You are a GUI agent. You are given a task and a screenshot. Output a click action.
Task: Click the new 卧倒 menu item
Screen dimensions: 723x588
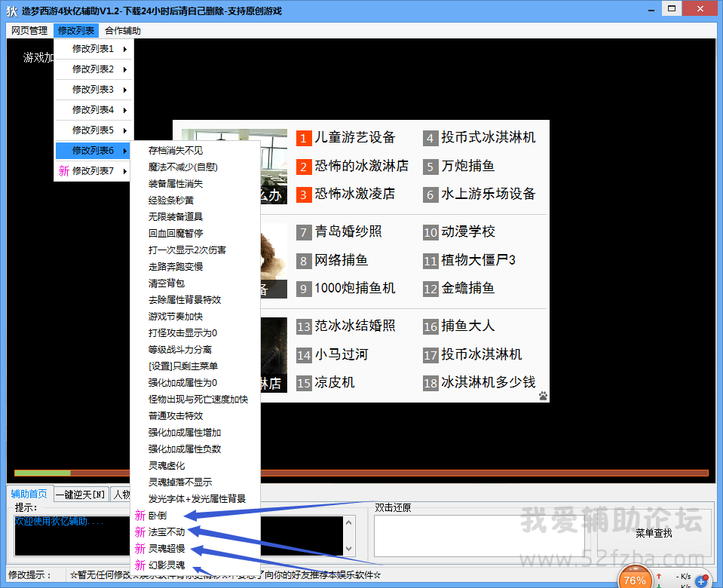158,516
